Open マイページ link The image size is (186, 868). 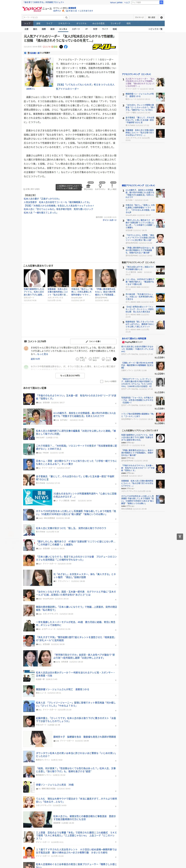[x=139, y=18]
